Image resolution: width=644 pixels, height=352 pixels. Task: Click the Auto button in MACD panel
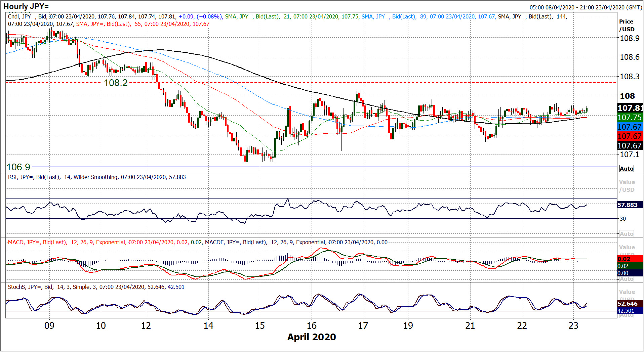pos(627,279)
